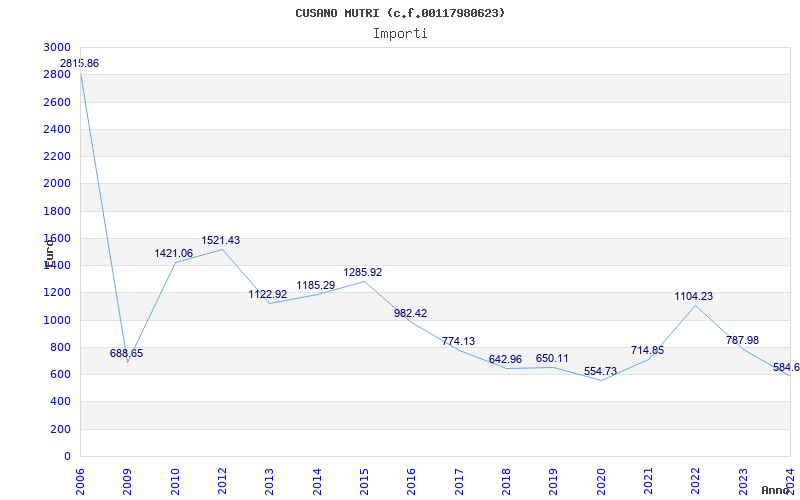The width and height of the screenshot is (800, 500).
Task: Select the 1421.06 value label
Action: [173, 253]
